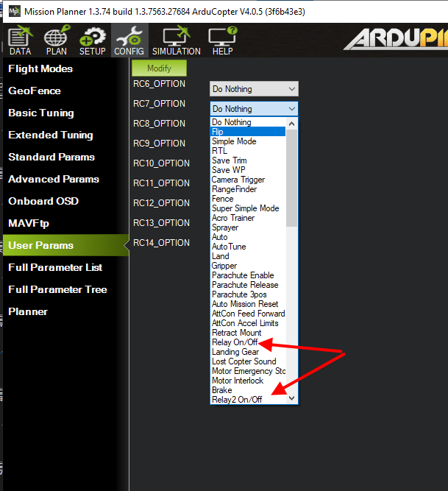This screenshot has height=491, width=448.
Task: Choose Relay2 On/Off option
Action: coord(237,400)
